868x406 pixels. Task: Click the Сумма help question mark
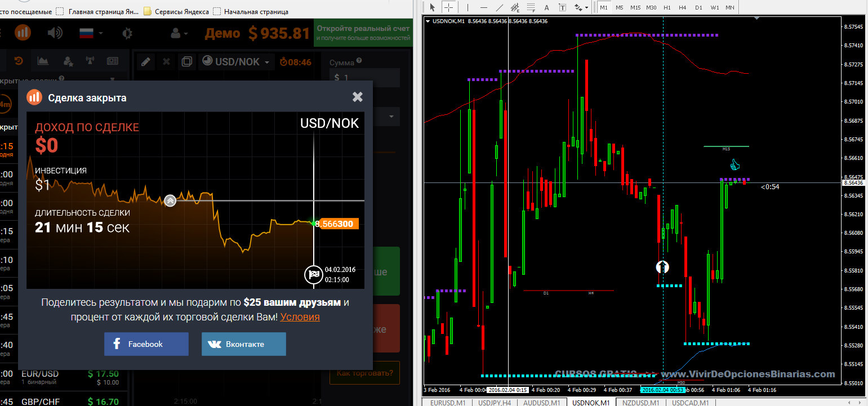pyautogui.click(x=359, y=61)
